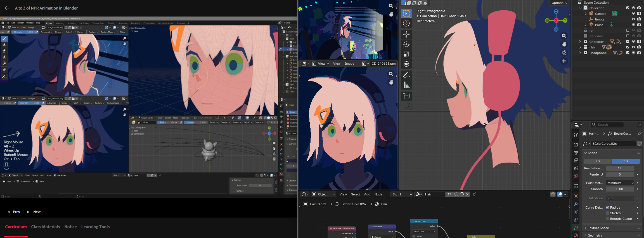Set the curve shape to 2D
The image size is (644, 238).
click(x=598, y=161)
